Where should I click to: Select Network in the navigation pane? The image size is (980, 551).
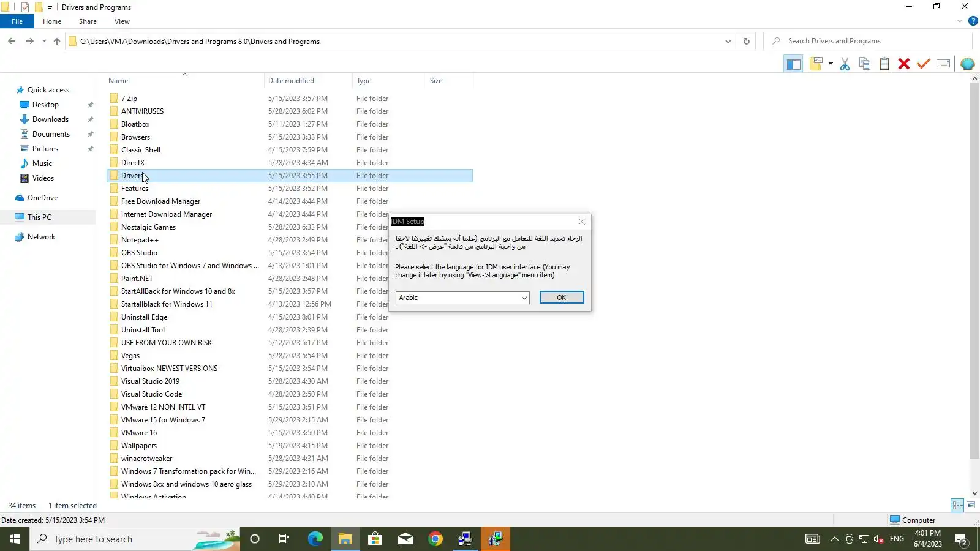pyautogui.click(x=41, y=237)
